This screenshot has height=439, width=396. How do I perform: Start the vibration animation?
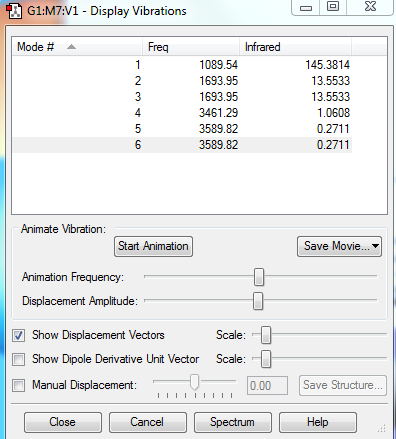click(x=153, y=246)
